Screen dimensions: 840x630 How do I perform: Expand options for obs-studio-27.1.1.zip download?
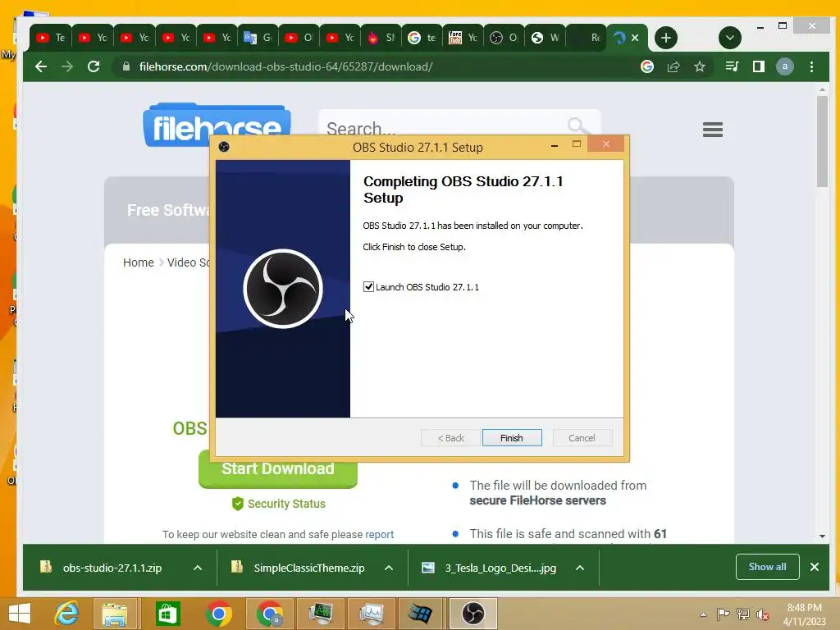click(x=198, y=568)
